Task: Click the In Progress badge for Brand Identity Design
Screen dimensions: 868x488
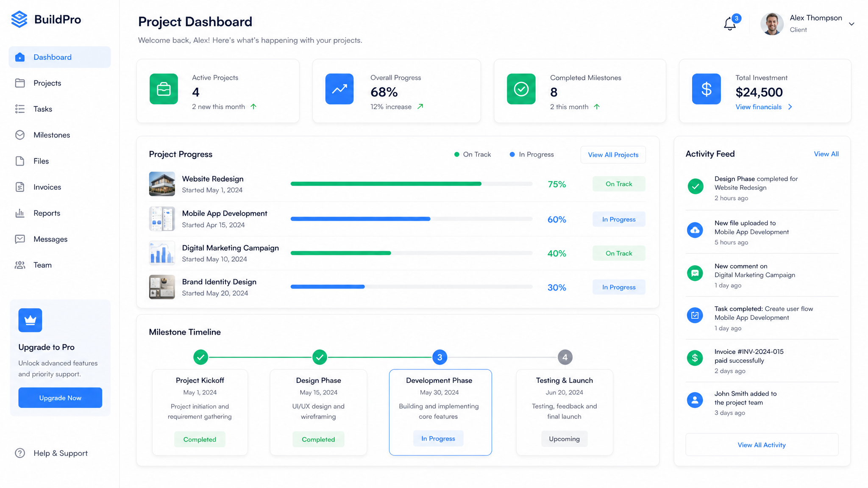Action: pos(619,287)
